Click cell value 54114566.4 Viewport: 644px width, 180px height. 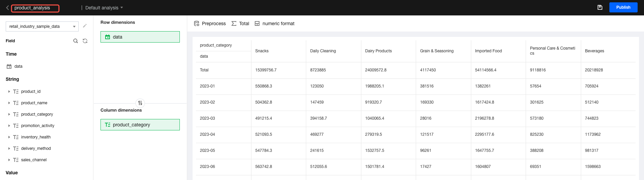pos(486,70)
